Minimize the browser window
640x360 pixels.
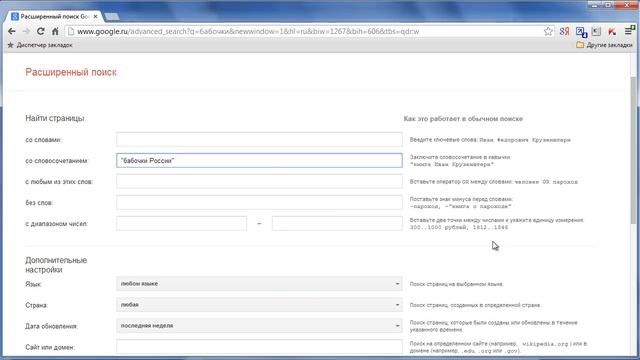pyautogui.click(x=594, y=5)
